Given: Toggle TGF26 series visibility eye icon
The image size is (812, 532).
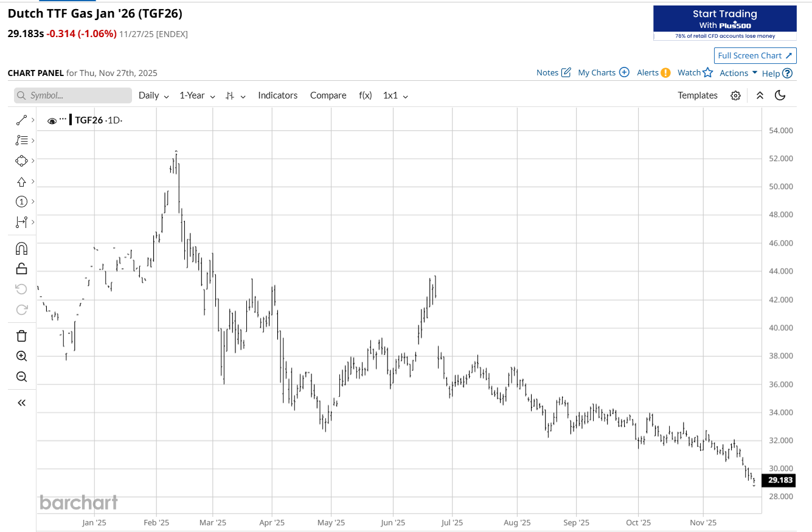Looking at the screenshot, I should [52, 120].
